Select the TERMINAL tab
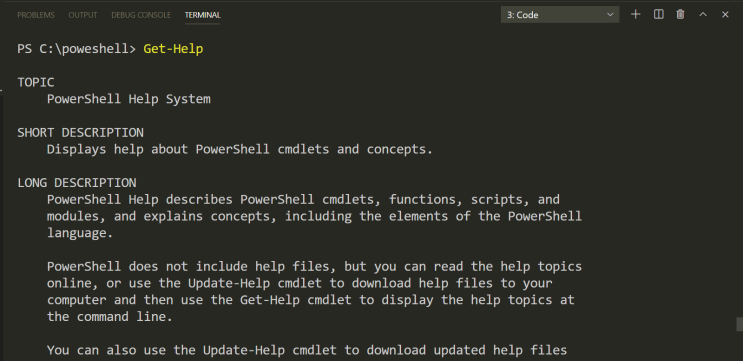Viewport: 743px width, 361px height. (x=203, y=15)
